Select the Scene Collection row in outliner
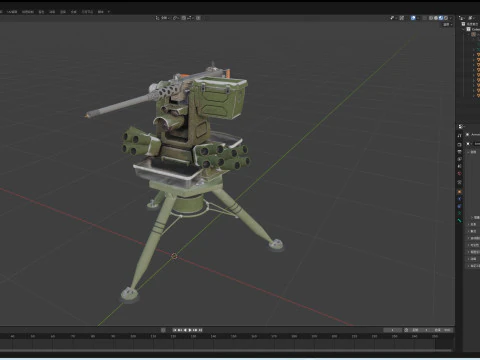The width and height of the screenshot is (480, 360). (x=471, y=24)
